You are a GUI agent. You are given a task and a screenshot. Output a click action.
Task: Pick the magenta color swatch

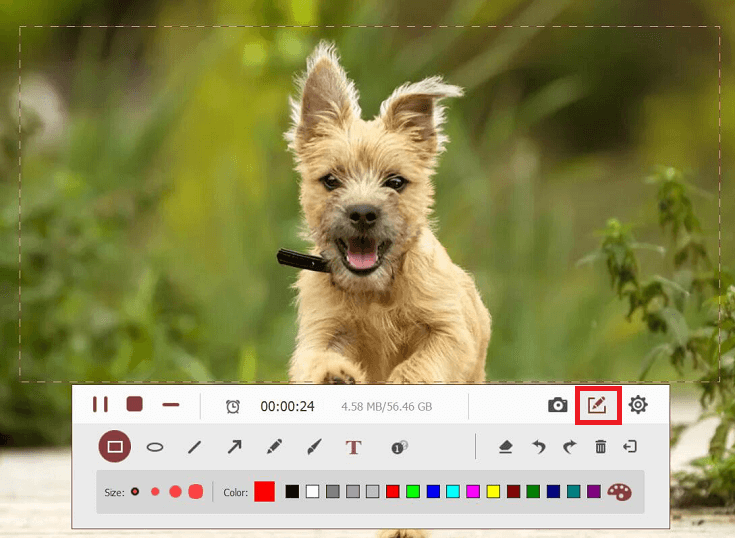pos(473,492)
